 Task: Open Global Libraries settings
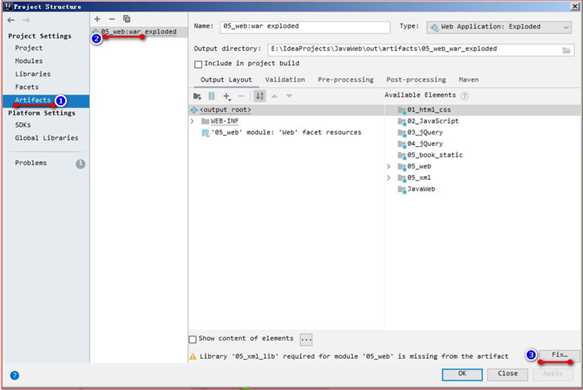tap(46, 138)
